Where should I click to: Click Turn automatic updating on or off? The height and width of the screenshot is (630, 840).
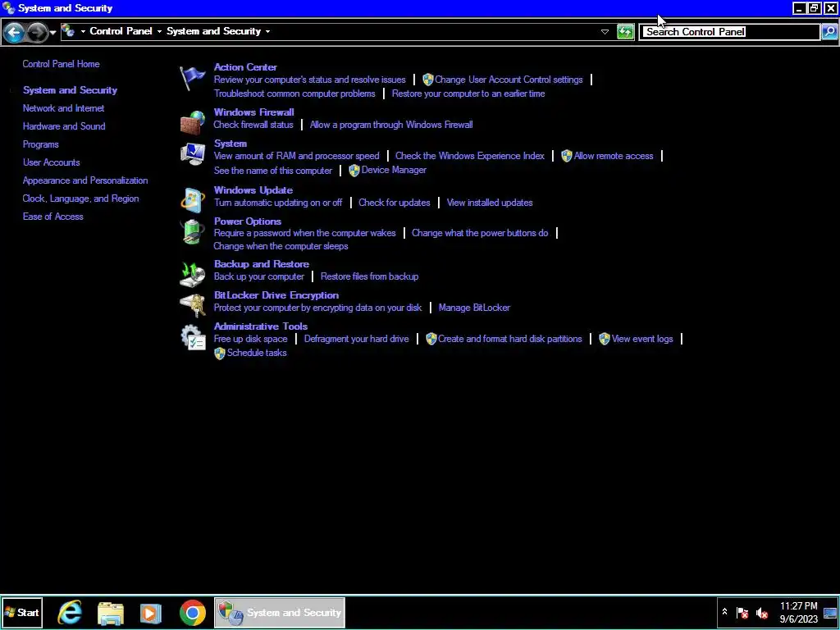[x=278, y=203]
